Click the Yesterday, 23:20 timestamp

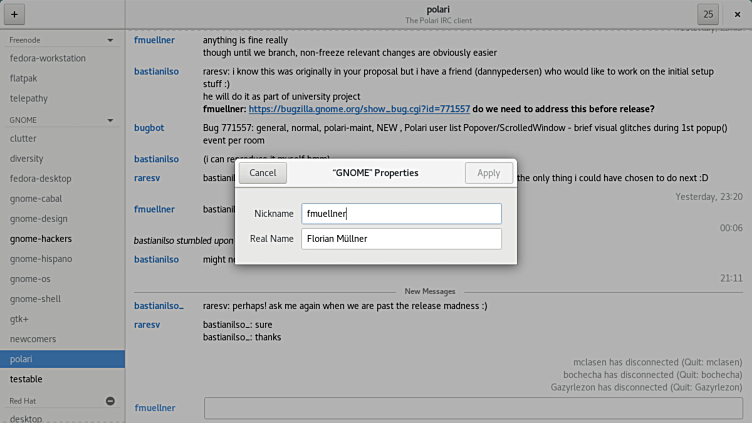tap(709, 197)
